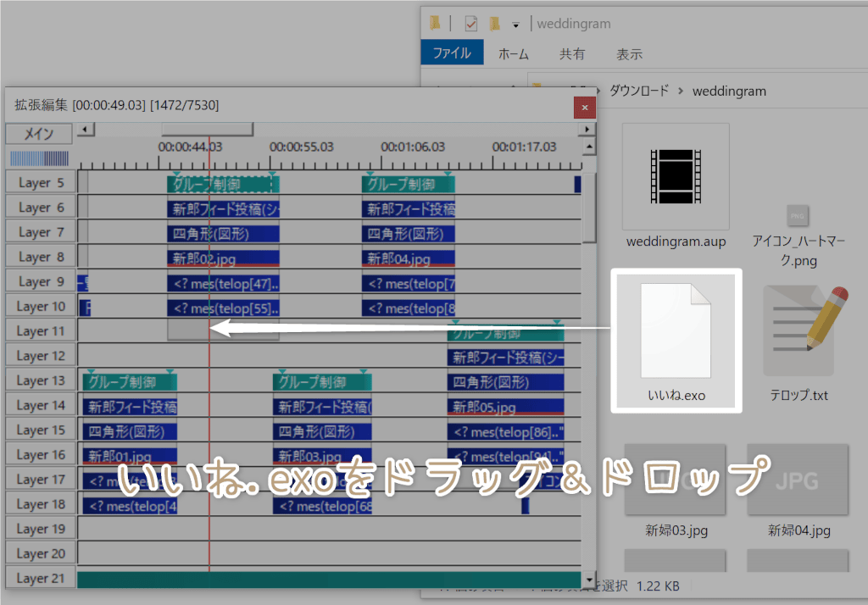The image size is (868, 605).
Task: Click the folder icon at Explorer title bar left
Action: 435,24
